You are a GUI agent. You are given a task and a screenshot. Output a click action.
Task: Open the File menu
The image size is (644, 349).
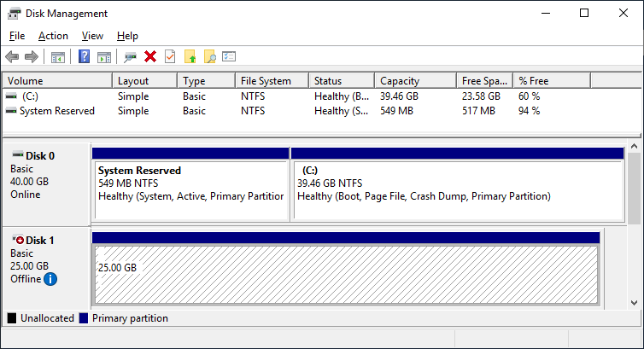tap(17, 36)
